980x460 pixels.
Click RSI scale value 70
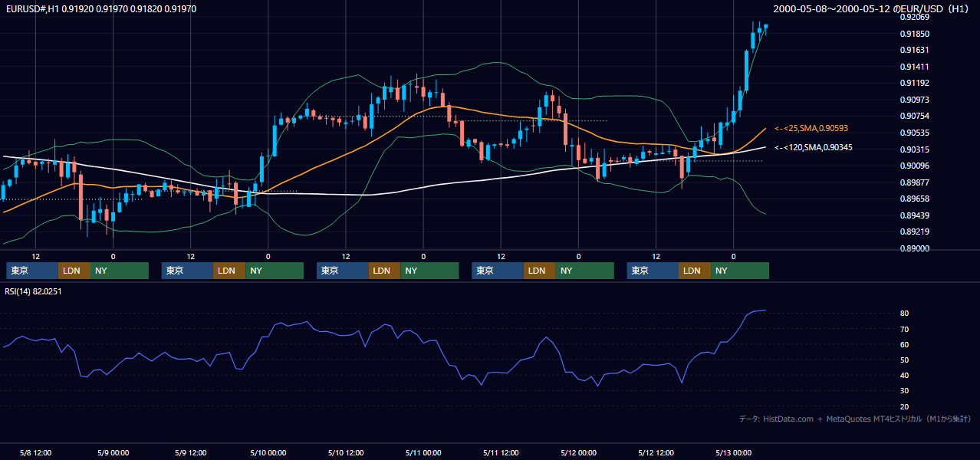point(905,329)
